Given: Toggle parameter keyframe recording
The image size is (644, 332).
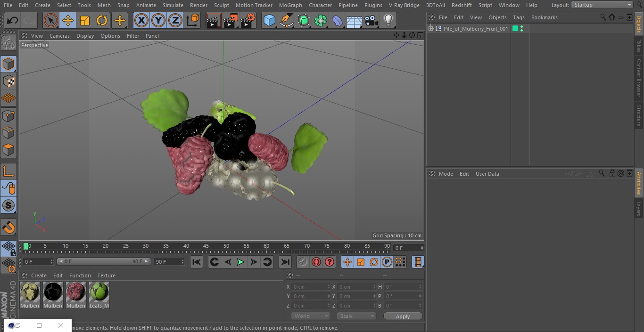Looking at the screenshot, I should coord(387,262).
